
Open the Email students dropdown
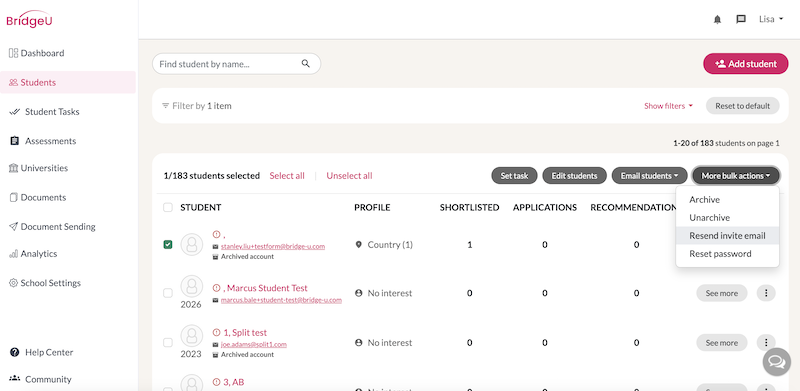(649, 176)
